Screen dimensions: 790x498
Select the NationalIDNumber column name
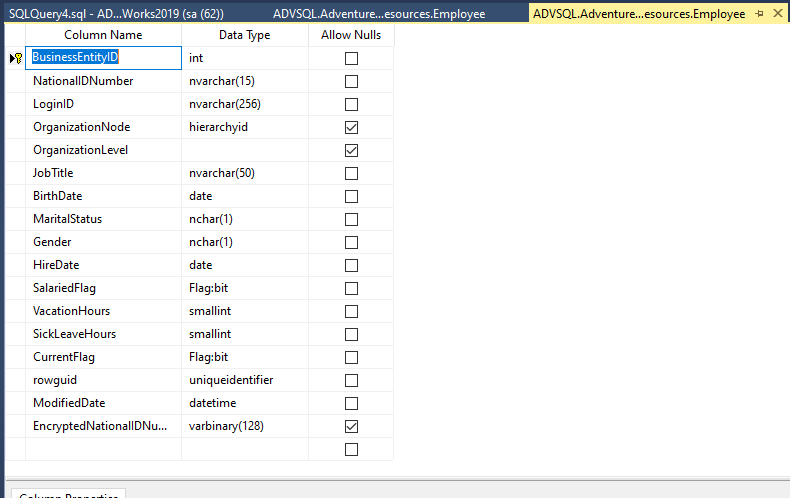[x=103, y=81]
